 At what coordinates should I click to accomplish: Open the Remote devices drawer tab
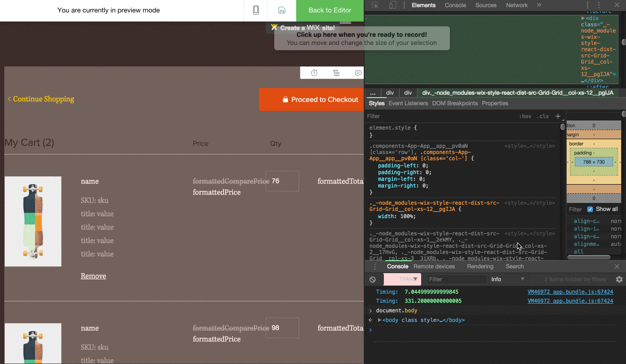click(434, 266)
